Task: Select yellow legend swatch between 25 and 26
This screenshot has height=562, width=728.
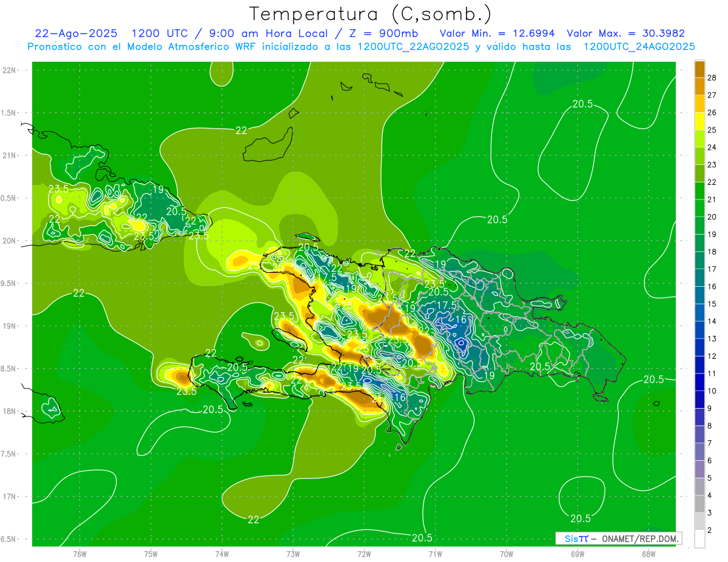Action: (x=699, y=122)
